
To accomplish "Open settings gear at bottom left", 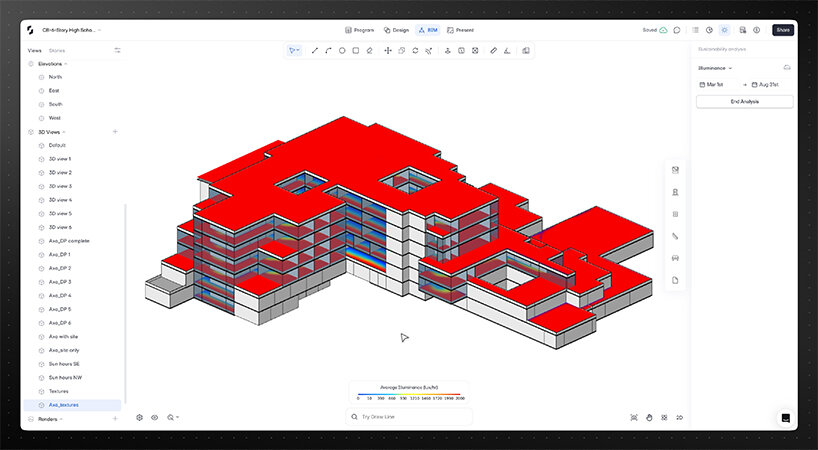I will click(140, 417).
